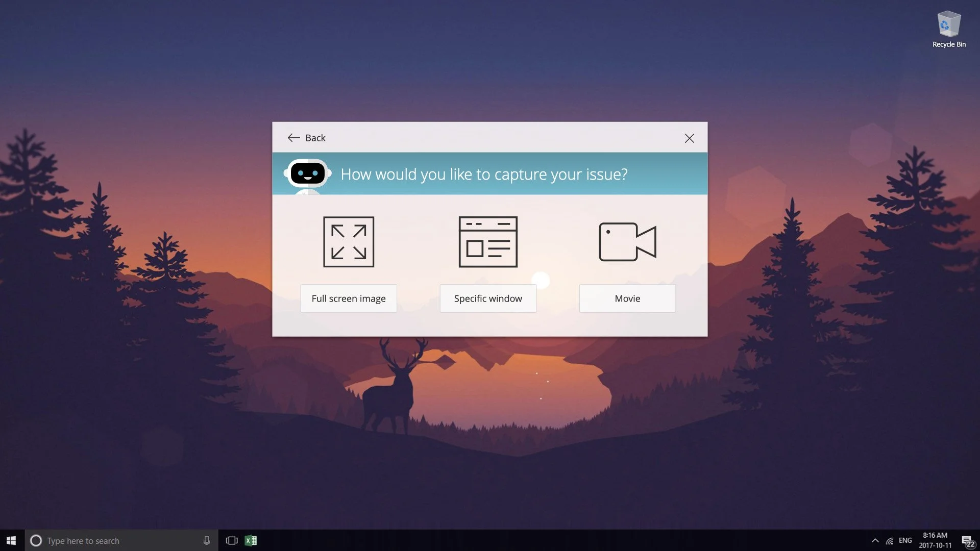980x551 pixels.
Task: Open the Action Center notifications icon
Action: pos(968,541)
